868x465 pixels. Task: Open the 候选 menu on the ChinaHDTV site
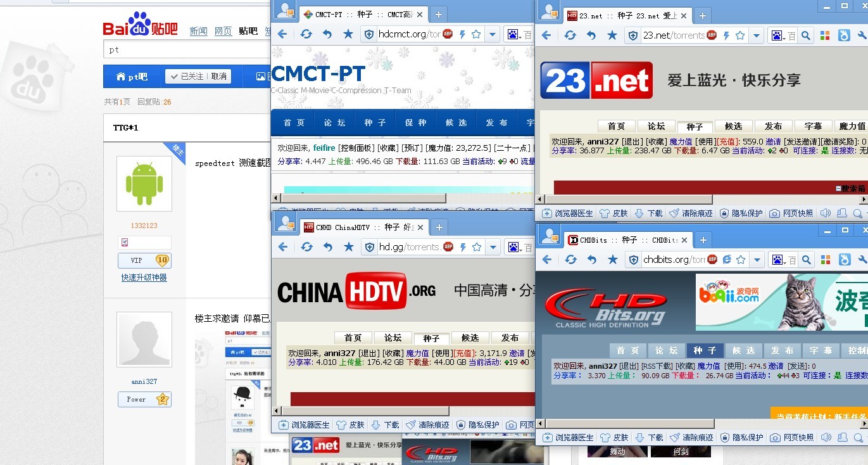(470, 338)
